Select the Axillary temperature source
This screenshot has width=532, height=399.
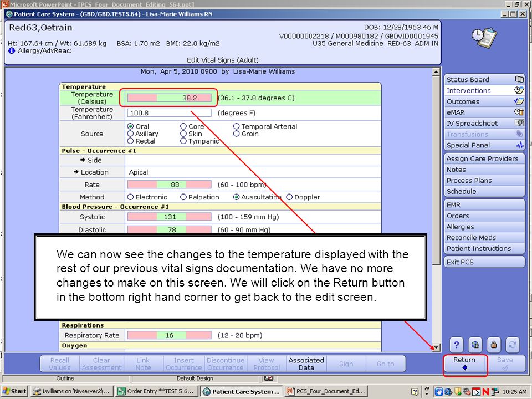[x=131, y=134]
